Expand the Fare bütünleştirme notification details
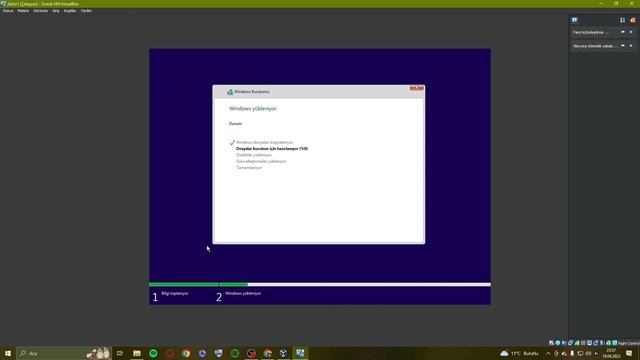 tap(623, 32)
